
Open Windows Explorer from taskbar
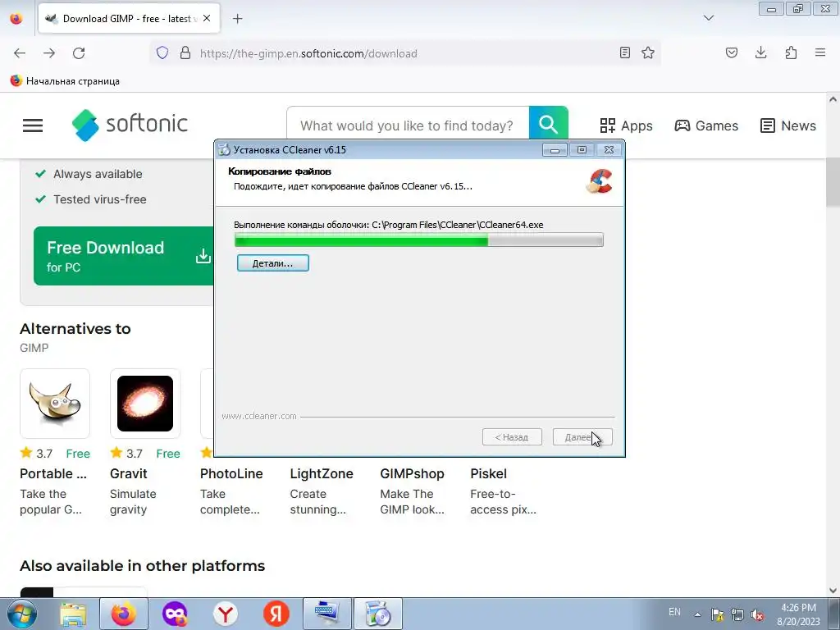click(72, 614)
